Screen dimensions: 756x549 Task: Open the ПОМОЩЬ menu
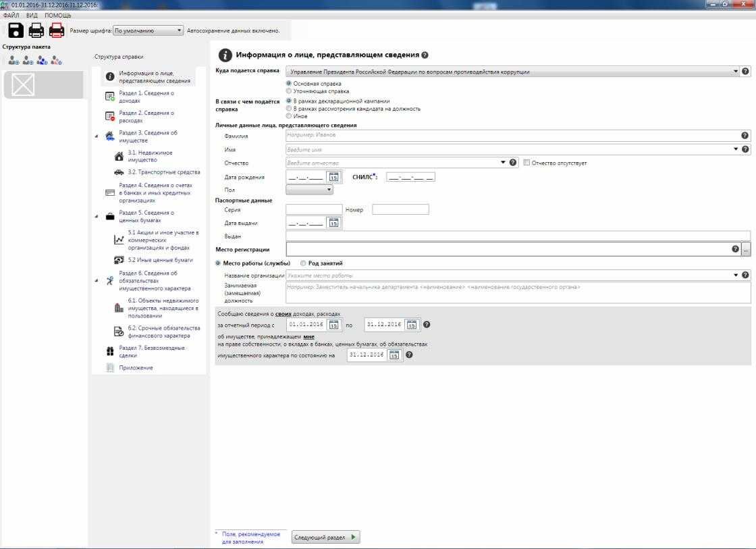(58, 16)
